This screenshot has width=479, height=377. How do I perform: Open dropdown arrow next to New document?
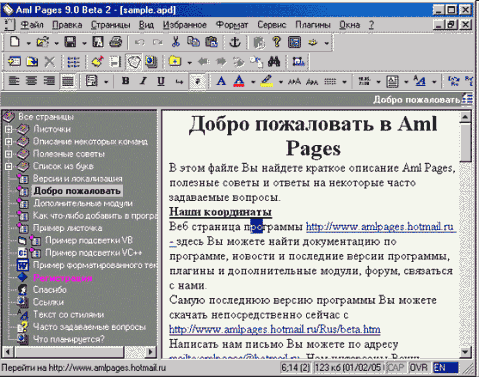[28, 43]
